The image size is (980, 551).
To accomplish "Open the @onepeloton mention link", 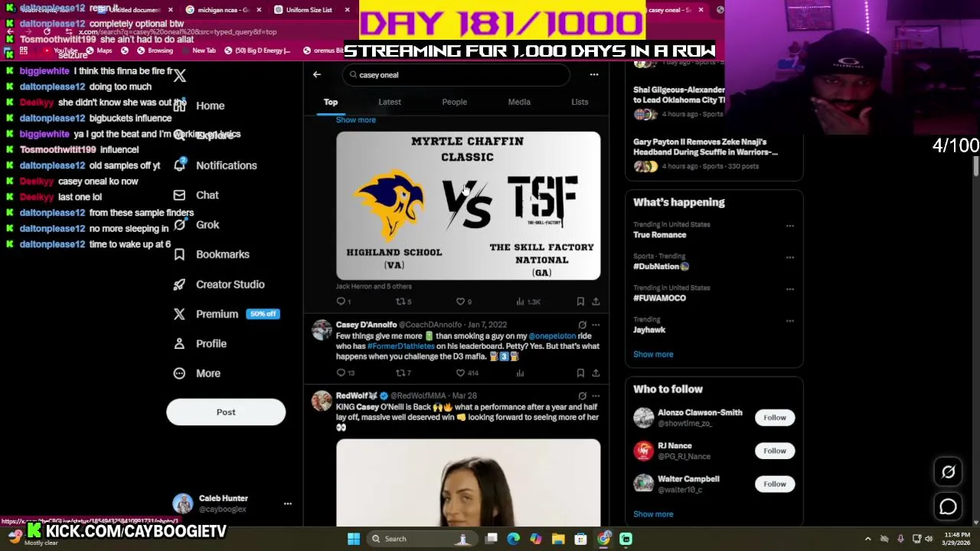I will pyautogui.click(x=552, y=336).
